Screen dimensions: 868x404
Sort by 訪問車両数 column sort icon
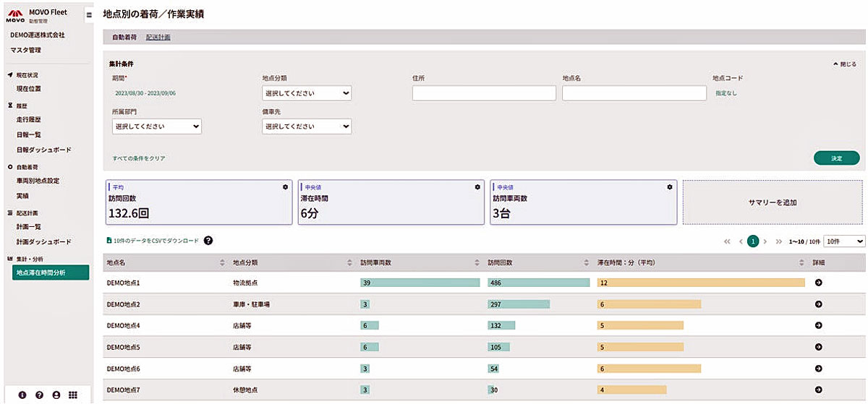(x=477, y=262)
